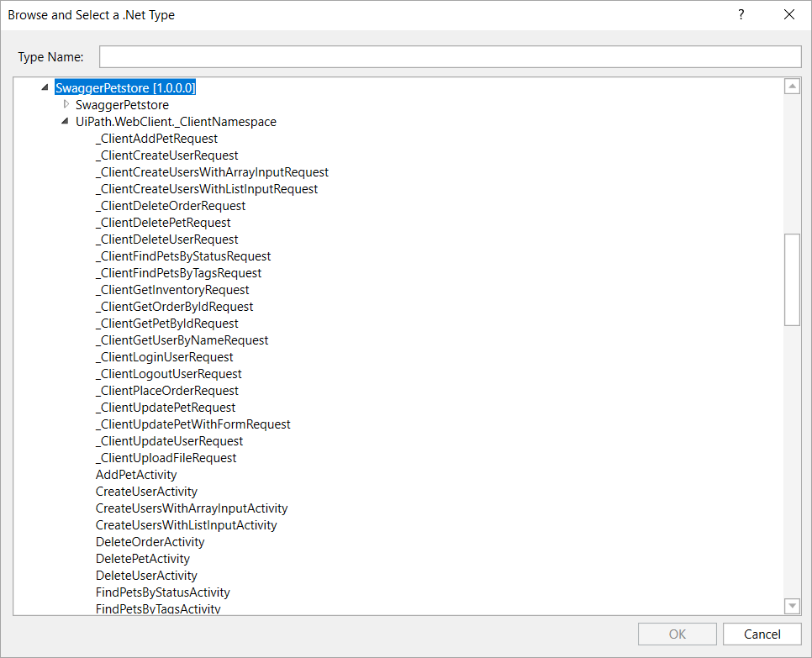Select DeleteUserActivity item
The image size is (812, 658).
(x=146, y=576)
